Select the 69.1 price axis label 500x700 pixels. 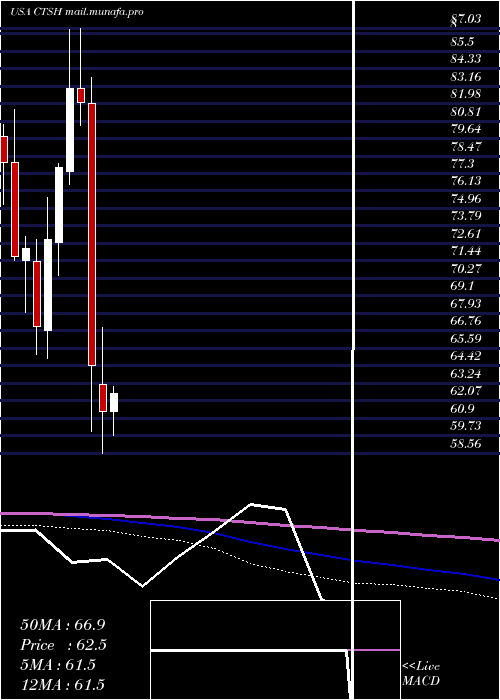[462, 285]
